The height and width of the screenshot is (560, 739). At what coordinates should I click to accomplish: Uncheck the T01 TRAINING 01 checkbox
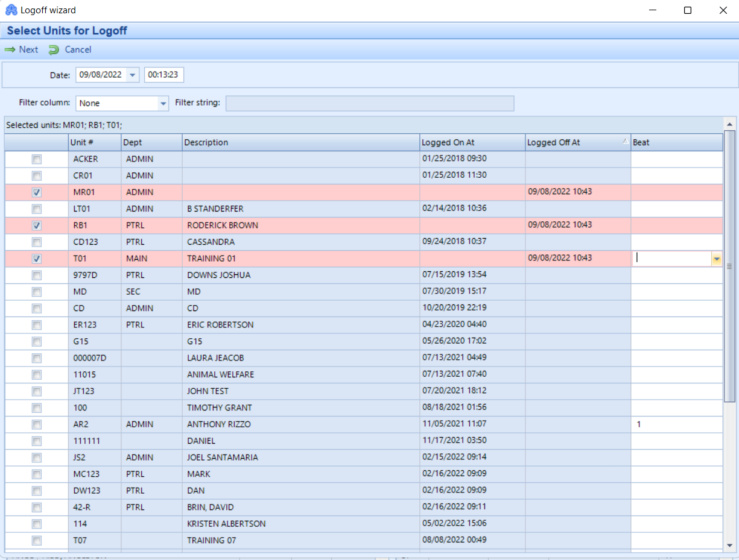click(x=37, y=258)
